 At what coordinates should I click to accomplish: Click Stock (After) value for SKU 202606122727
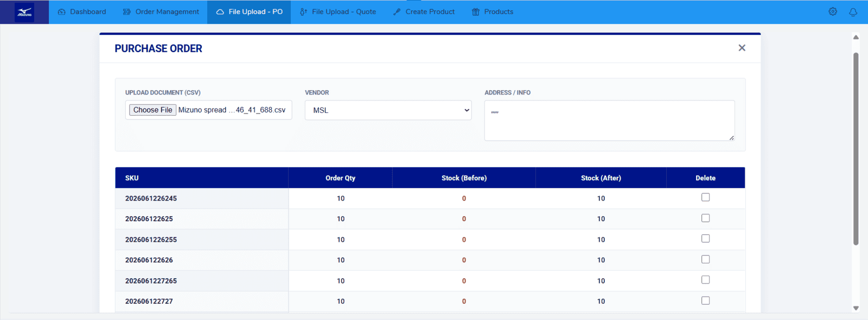tap(601, 302)
